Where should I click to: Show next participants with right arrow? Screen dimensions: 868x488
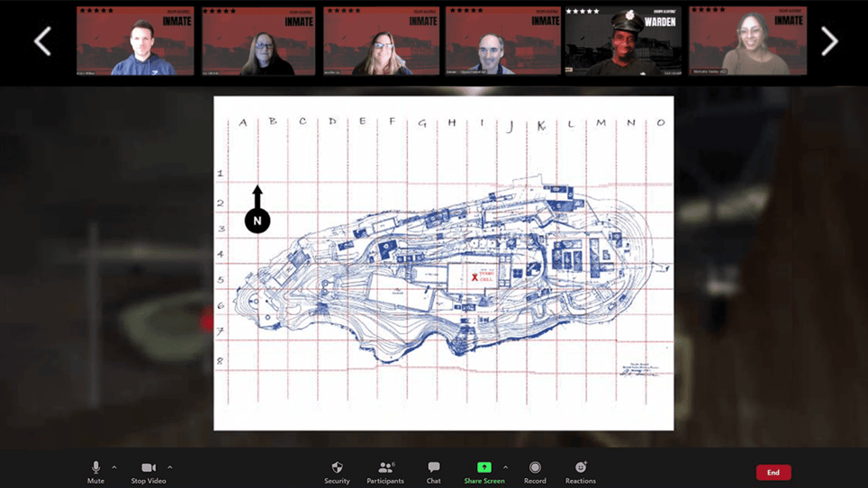click(828, 41)
